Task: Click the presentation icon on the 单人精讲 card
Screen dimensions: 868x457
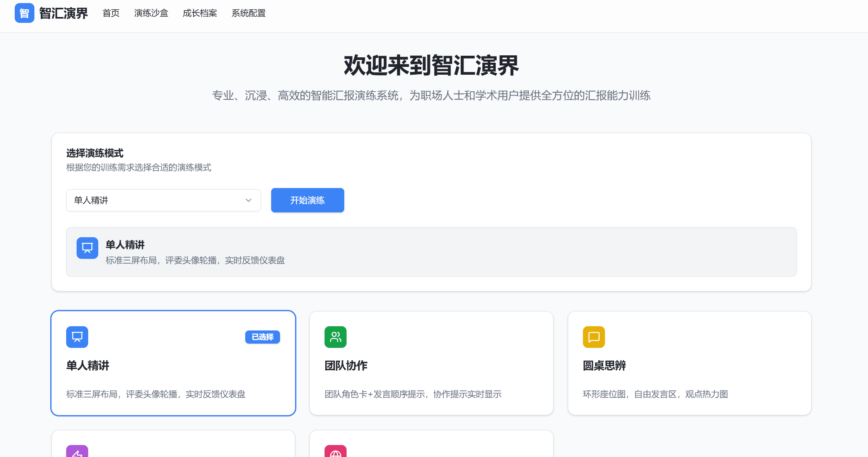Action: (x=77, y=337)
